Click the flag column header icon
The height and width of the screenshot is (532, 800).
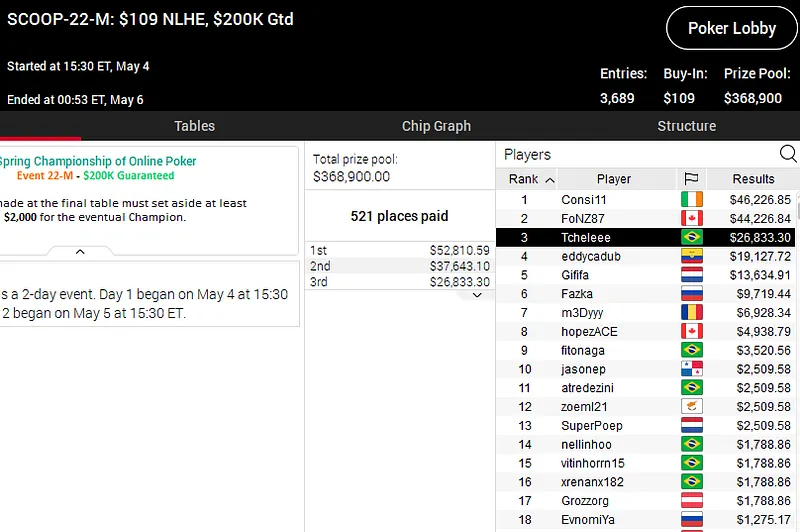point(691,179)
